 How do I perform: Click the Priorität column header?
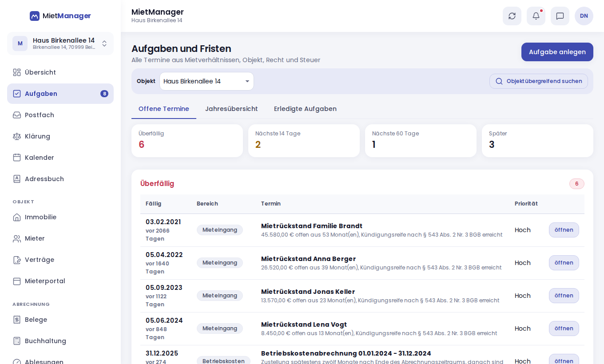point(526,204)
